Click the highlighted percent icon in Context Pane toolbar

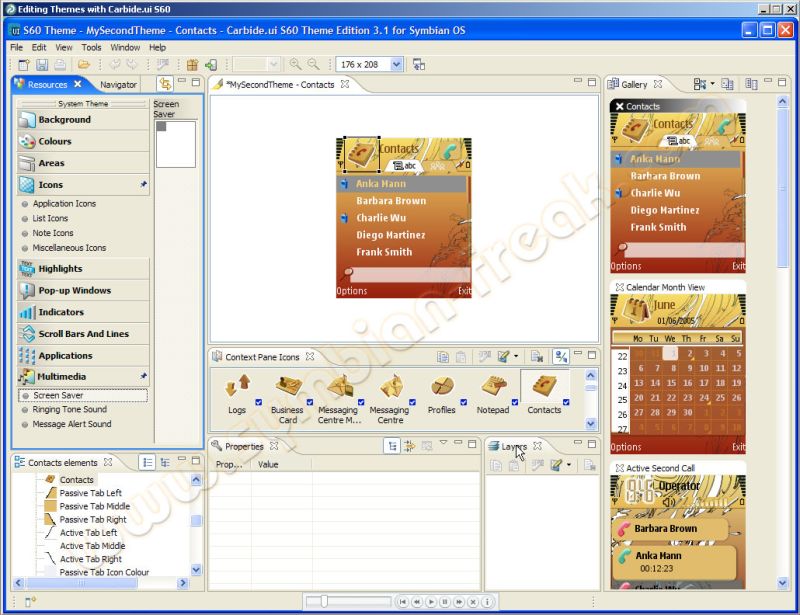(561, 357)
